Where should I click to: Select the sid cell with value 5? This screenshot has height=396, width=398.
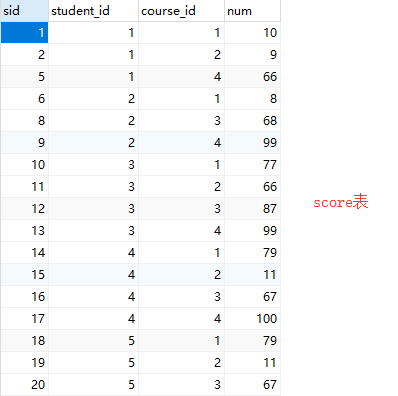24,77
